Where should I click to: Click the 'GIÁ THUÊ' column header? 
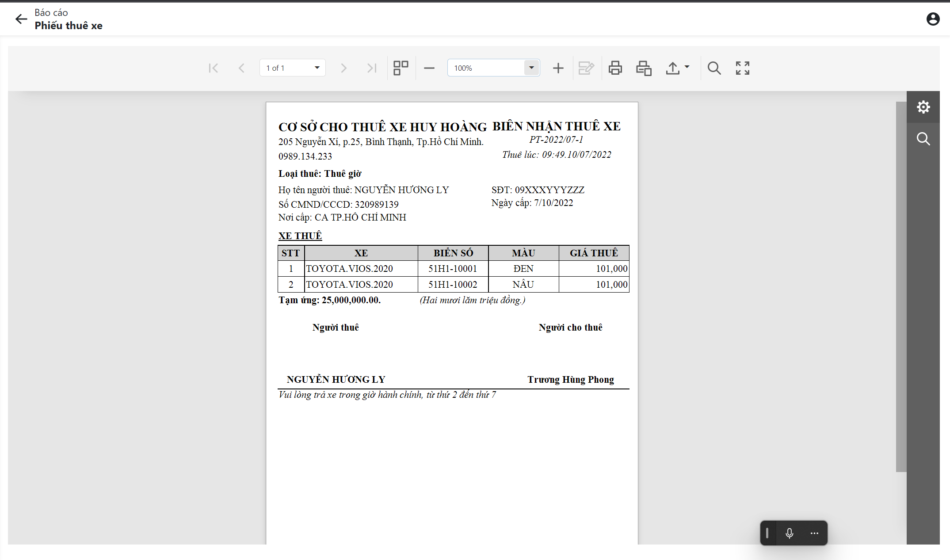pyautogui.click(x=594, y=253)
